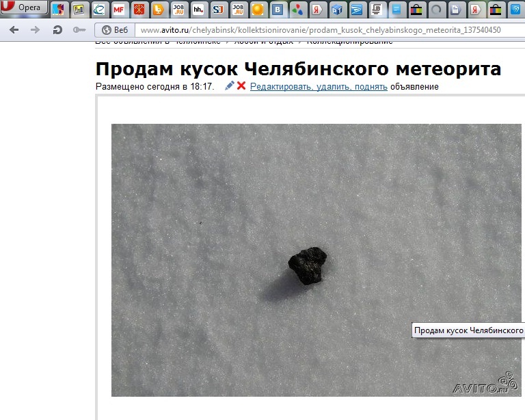Go forward with the Forward arrow

(x=35, y=30)
